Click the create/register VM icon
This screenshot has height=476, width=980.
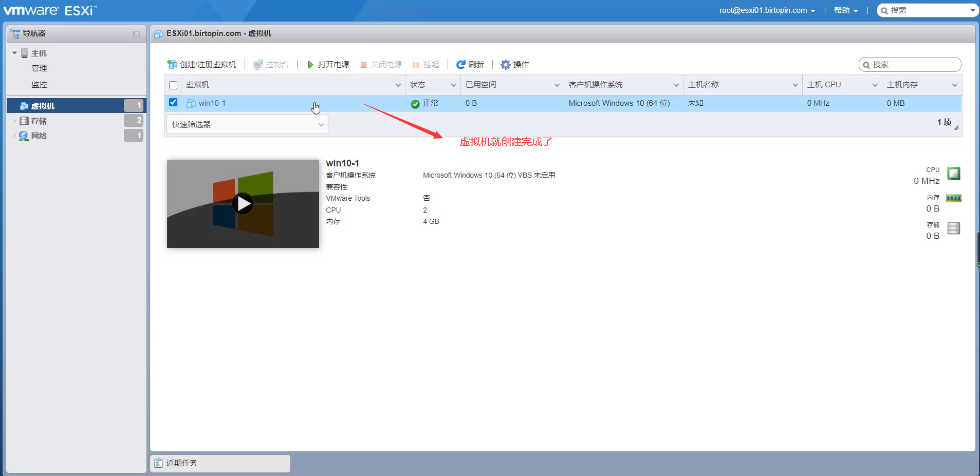[172, 64]
